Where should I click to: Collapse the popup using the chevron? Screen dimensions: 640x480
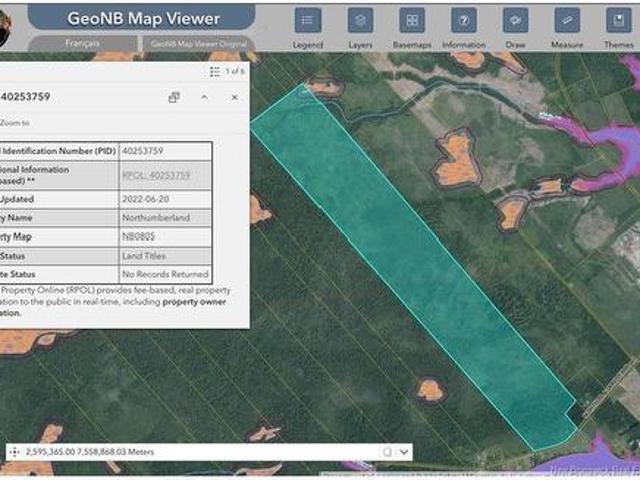pos(204,97)
